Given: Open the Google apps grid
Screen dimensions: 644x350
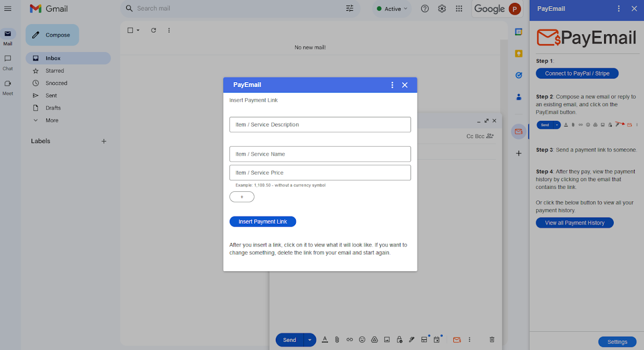Looking at the screenshot, I should (x=459, y=9).
